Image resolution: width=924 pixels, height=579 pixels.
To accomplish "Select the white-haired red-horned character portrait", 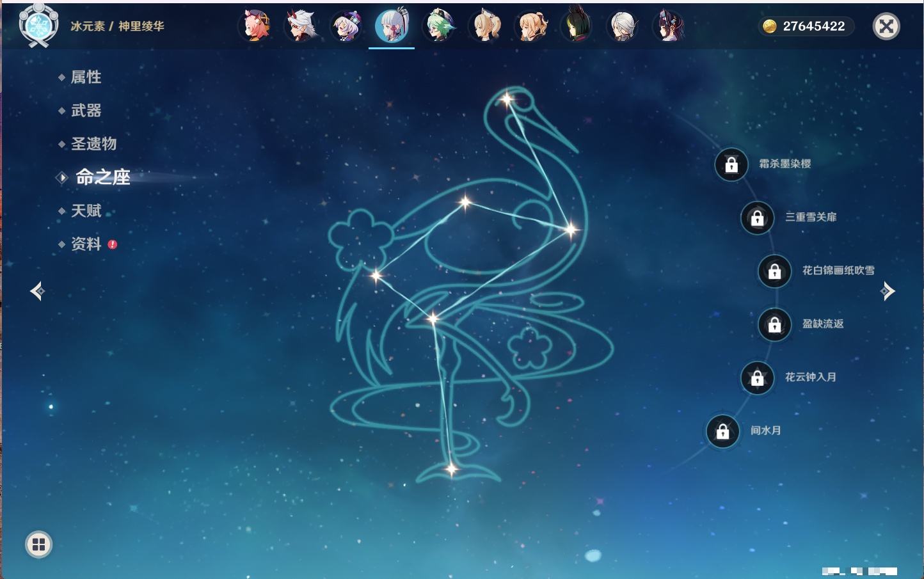I will pos(301,26).
